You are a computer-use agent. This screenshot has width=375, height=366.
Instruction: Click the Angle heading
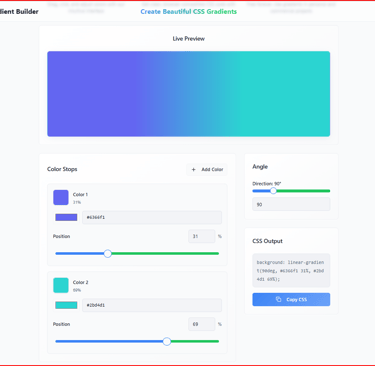click(x=260, y=167)
